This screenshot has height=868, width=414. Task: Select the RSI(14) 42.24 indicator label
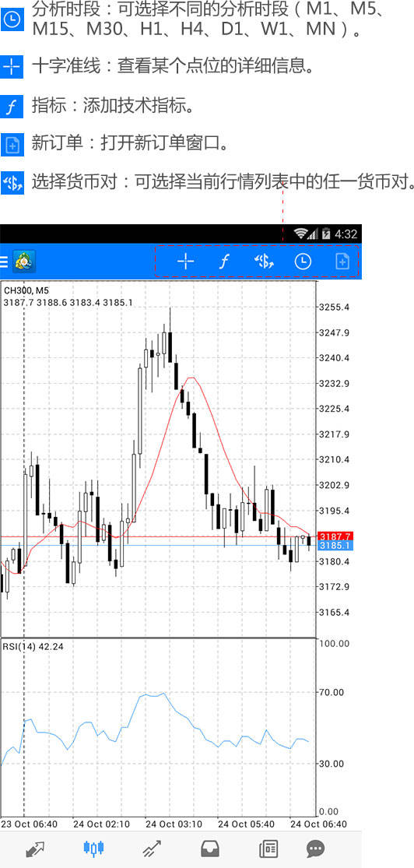point(33,646)
